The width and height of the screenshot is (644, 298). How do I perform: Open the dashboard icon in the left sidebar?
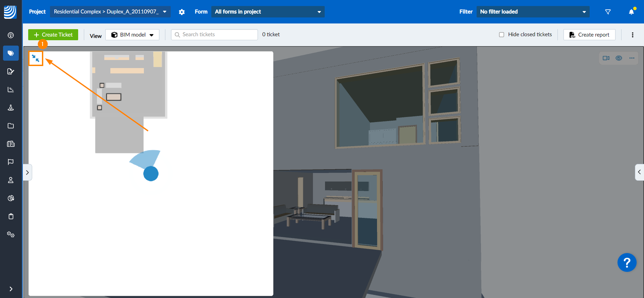point(11,35)
